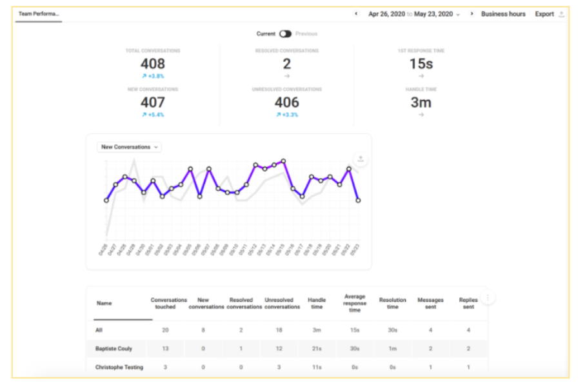Select May 23, 2020 end date
Image resolution: width=587 pixels, height=392 pixels.
[x=433, y=14]
